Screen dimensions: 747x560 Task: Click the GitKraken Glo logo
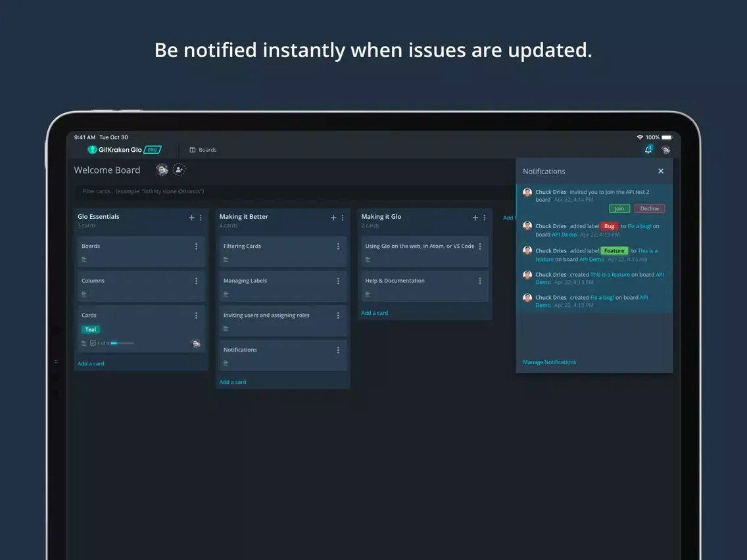point(124,150)
